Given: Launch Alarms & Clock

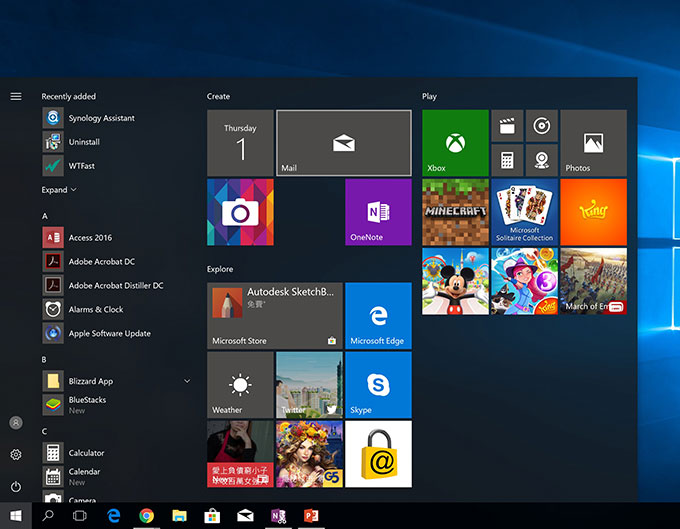Looking at the screenshot, I should [116, 309].
